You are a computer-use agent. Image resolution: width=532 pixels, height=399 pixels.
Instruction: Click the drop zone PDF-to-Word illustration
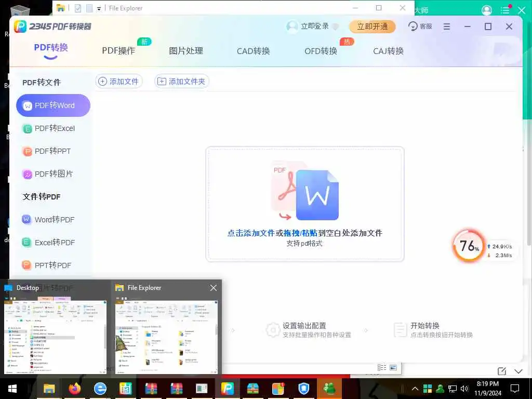pyautogui.click(x=304, y=191)
